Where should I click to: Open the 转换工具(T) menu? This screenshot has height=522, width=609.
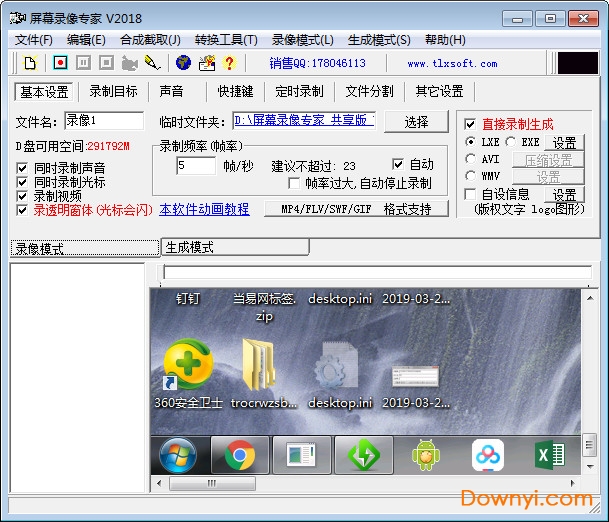click(x=226, y=40)
